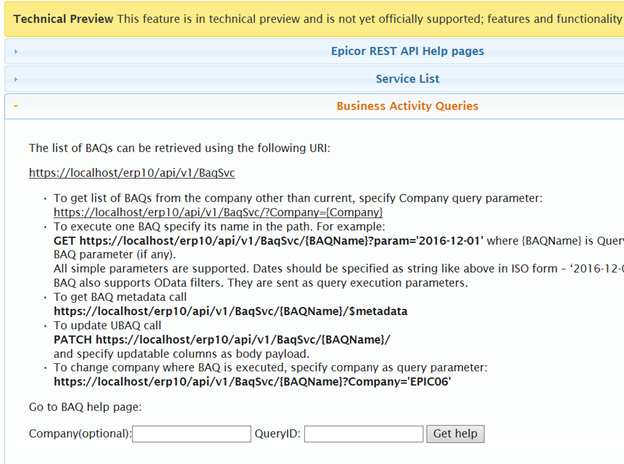The image size is (624, 464).
Task: Click the QueryID label
Action: pyautogui.click(x=277, y=433)
